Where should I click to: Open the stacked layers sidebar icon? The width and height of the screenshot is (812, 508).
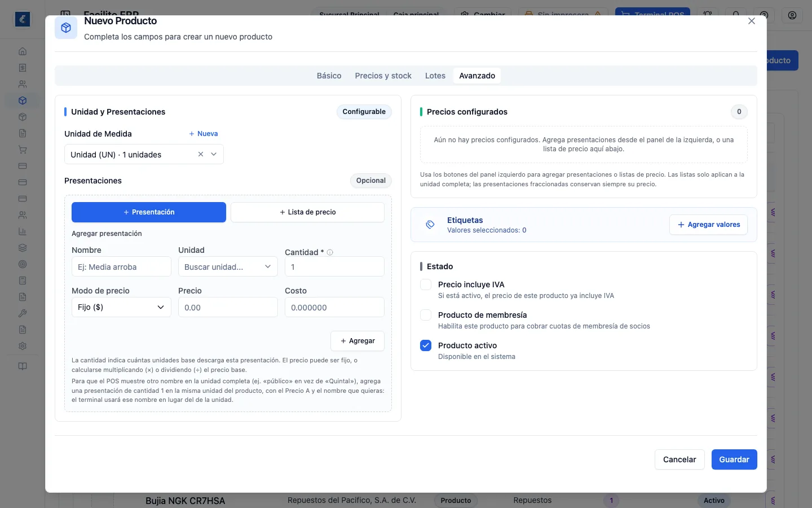click(23, 248)
